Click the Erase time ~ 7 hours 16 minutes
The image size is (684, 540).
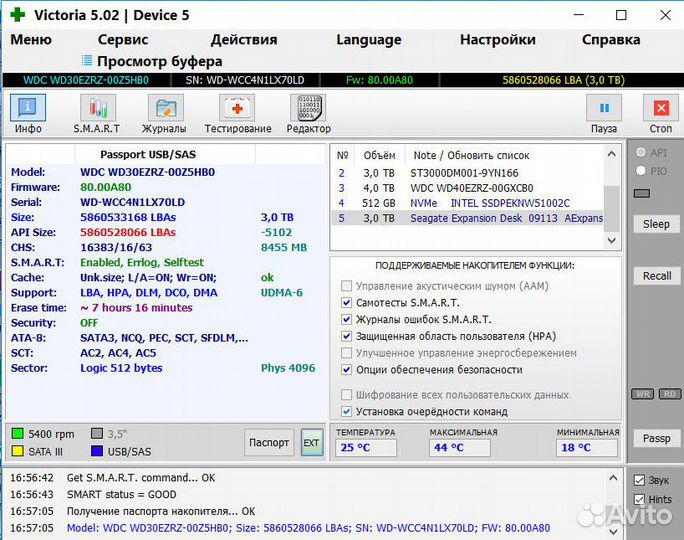coord(136,308)
